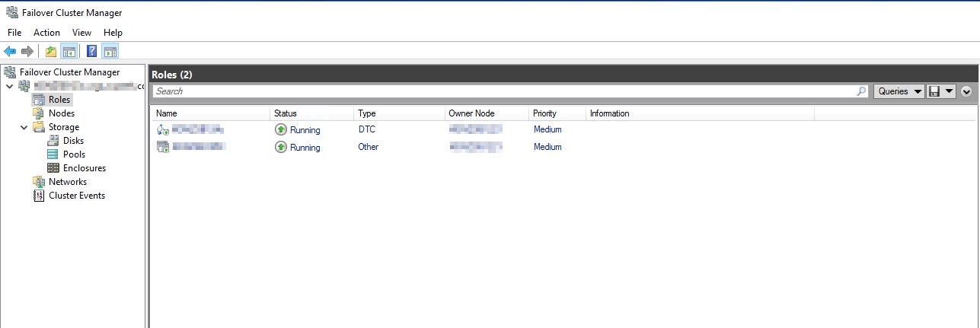Open Help with the question mark icon
The image size is (980, 328).
[x=91, y=52]
